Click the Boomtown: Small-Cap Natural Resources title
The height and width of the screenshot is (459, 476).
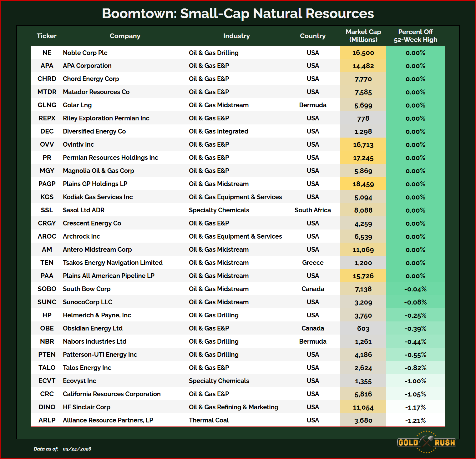238,13
